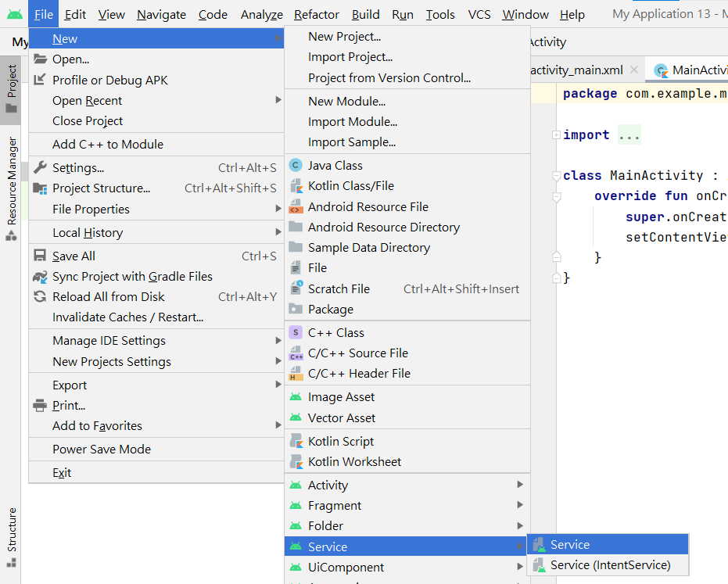Image resolution: width=728 pixels, height=584 pixels.
Task: Open the Edit menu
Action: (x=75, y=15)
